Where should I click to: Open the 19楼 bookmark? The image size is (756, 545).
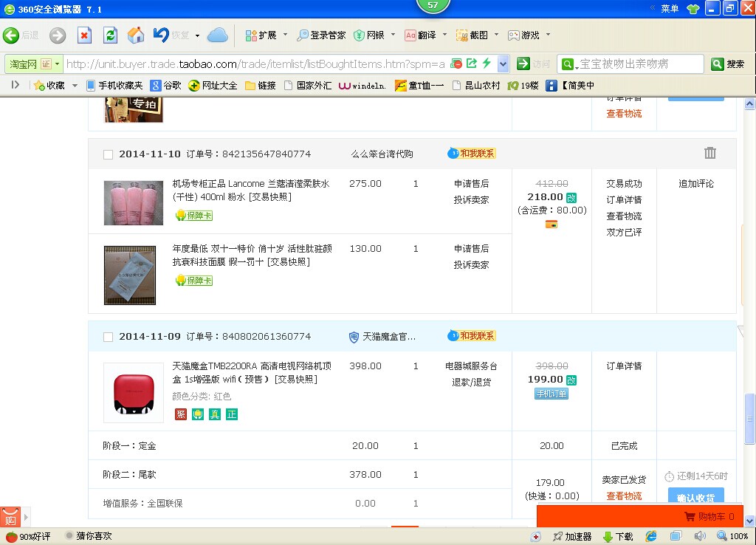click(523, 86)
